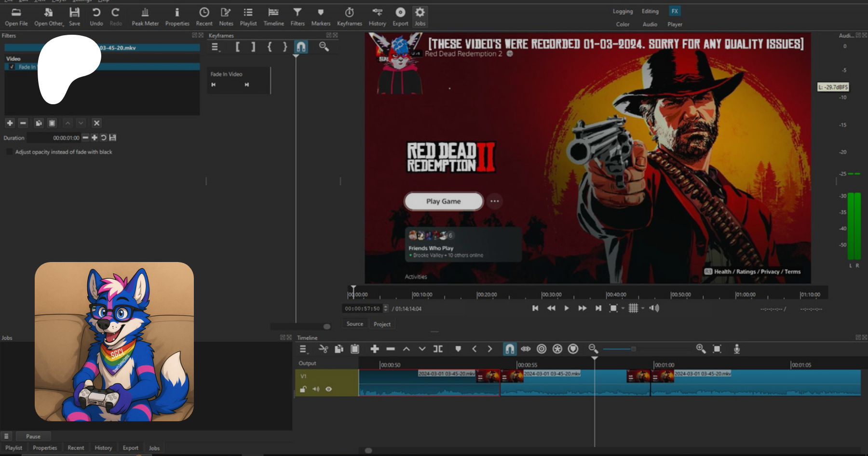Adjust the timeline zoom slider
The width and height of the screenshot is (868, 456).
click(633, 349)
